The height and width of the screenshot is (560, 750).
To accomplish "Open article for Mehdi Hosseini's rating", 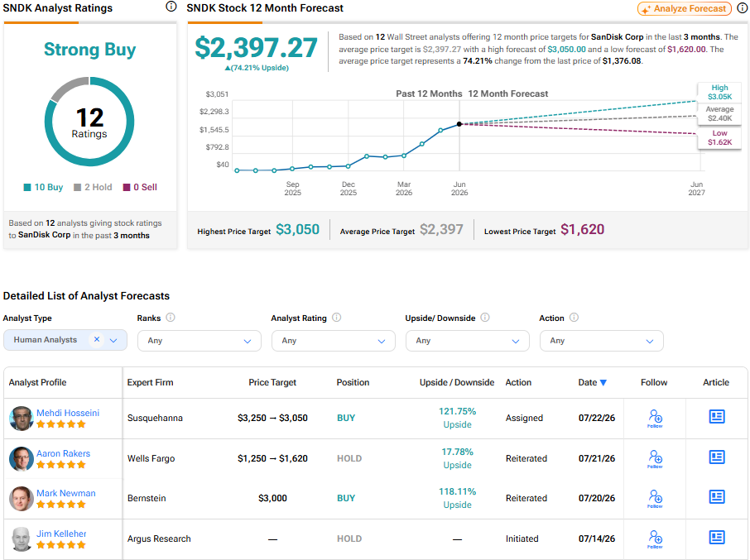I will point(717,417).
